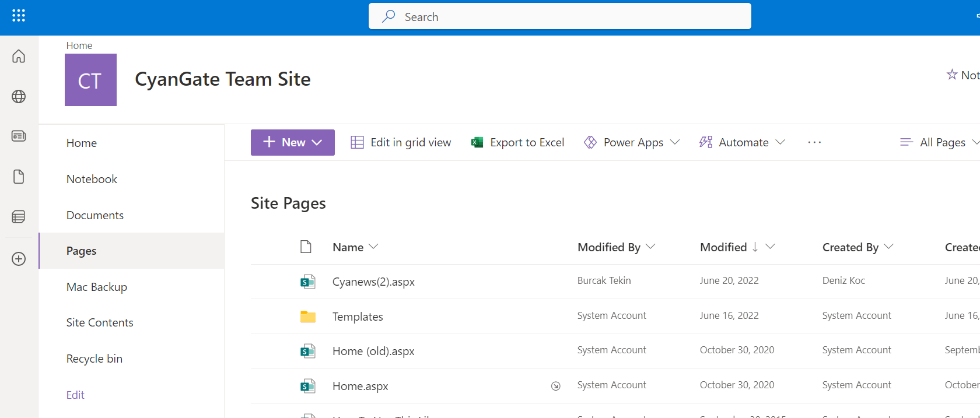980x418 pixels.
Task: Click the My files document icon
Action: click(x=19, y=177)
